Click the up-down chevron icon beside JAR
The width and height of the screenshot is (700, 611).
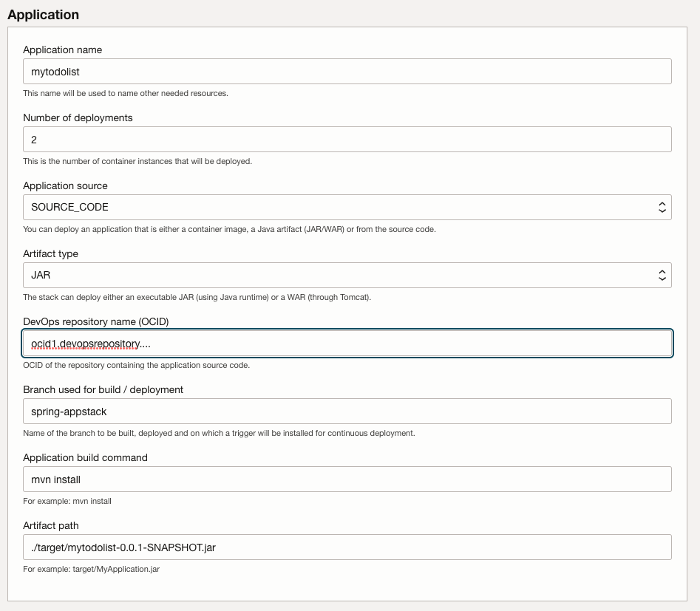click(662, 275)
